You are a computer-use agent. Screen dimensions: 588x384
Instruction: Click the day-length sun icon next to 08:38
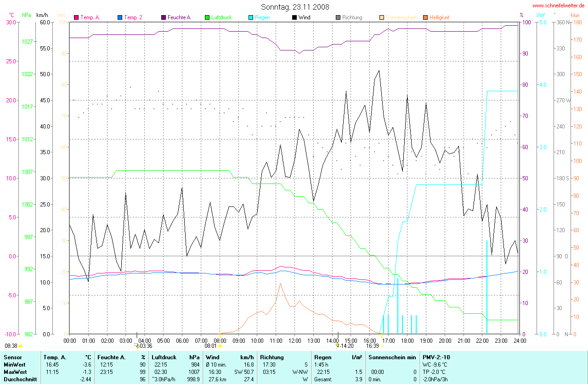coord(21,346)
